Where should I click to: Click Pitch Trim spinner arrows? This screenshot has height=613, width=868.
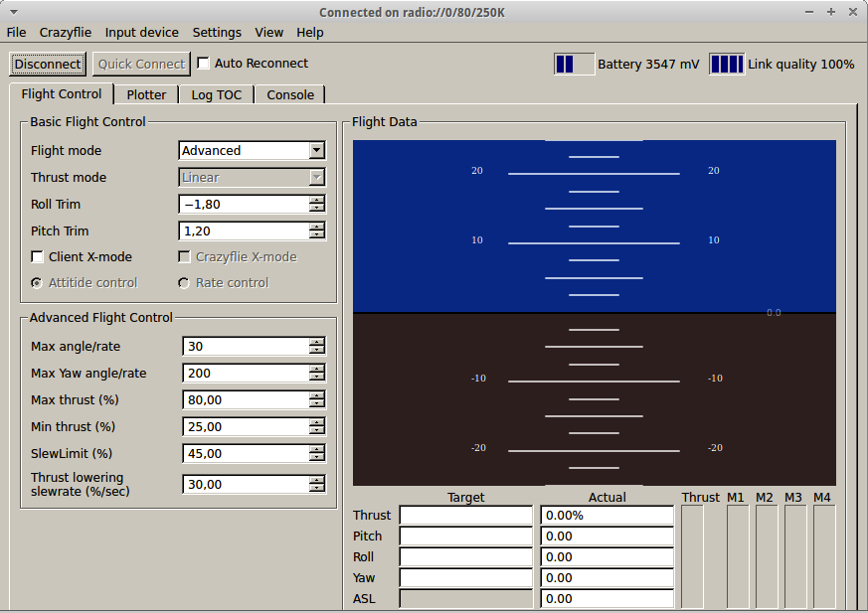[x=317, y=231]
